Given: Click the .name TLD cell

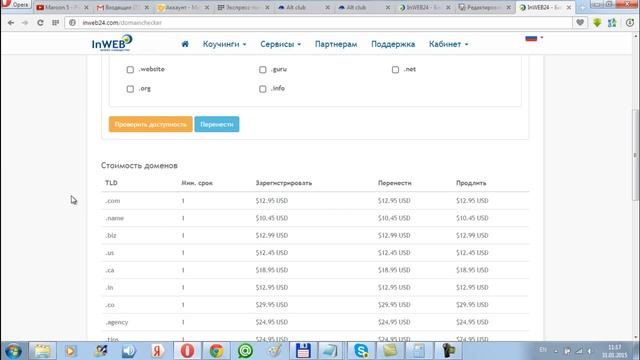Looking at the screenshot, I should click(114, 218).
